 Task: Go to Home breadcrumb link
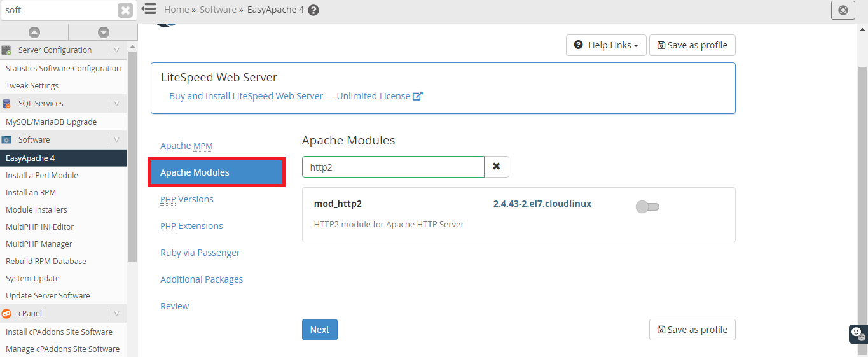click(x=176, y=10)
